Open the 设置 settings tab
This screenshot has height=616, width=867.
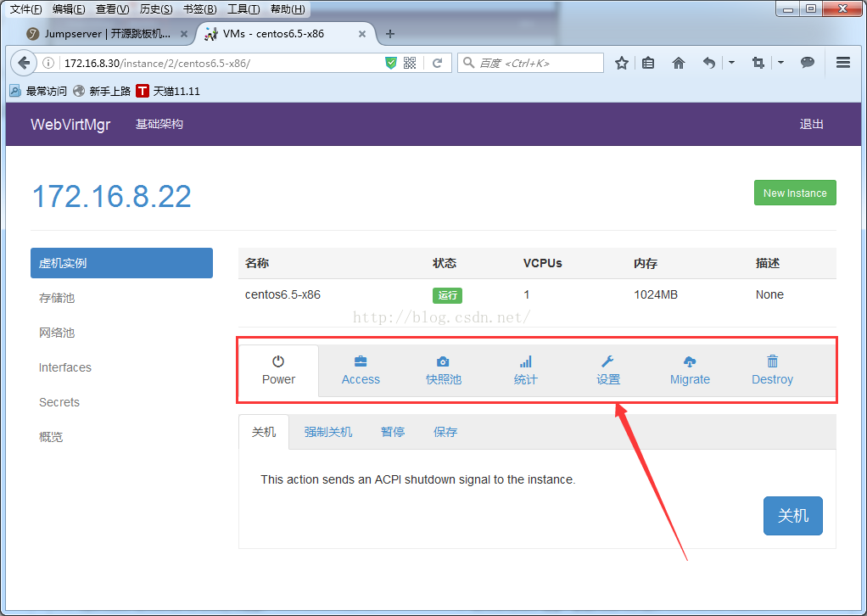608,371
